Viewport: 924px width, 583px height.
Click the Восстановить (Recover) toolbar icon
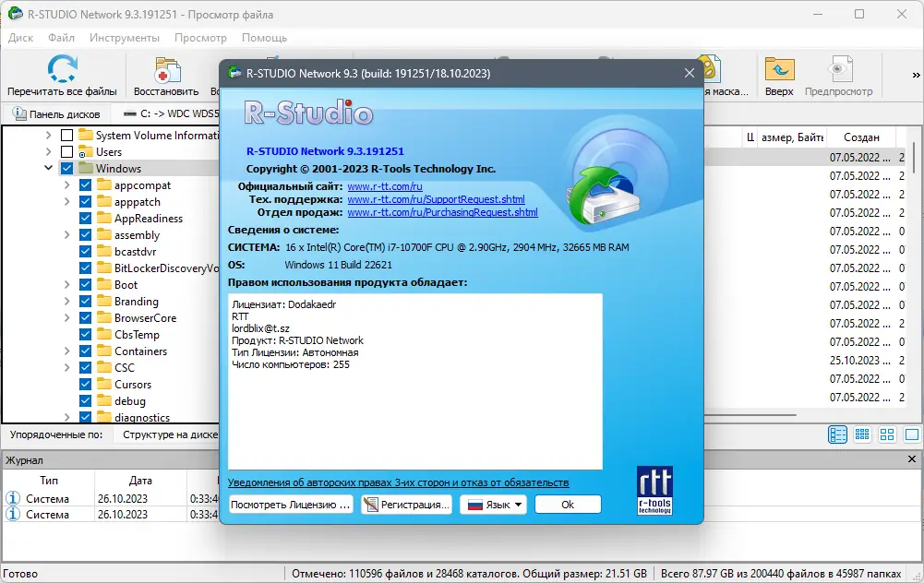(x=167, y=70)
